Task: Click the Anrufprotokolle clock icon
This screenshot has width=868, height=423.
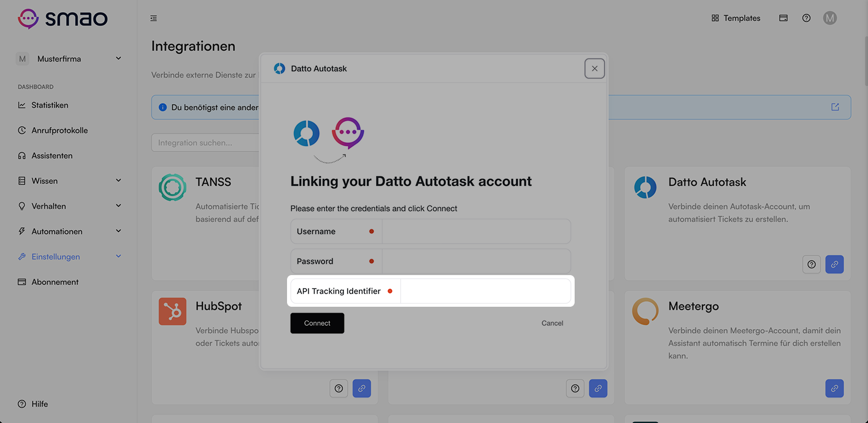Action: pos(22,131)
